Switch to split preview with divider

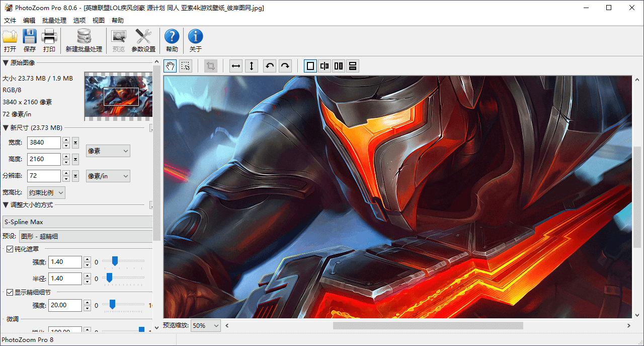click(325, 66)
